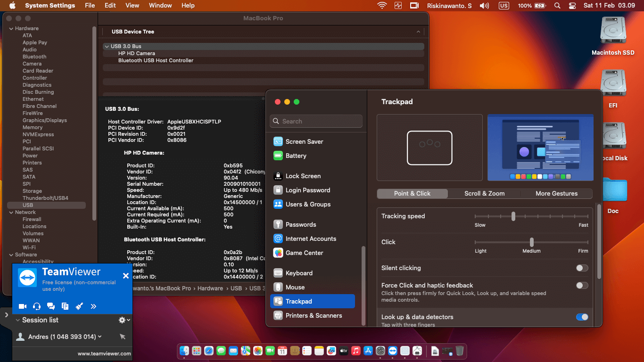
Task: Adjust the Click pressure slider
Action: click(x=531, y=242)
